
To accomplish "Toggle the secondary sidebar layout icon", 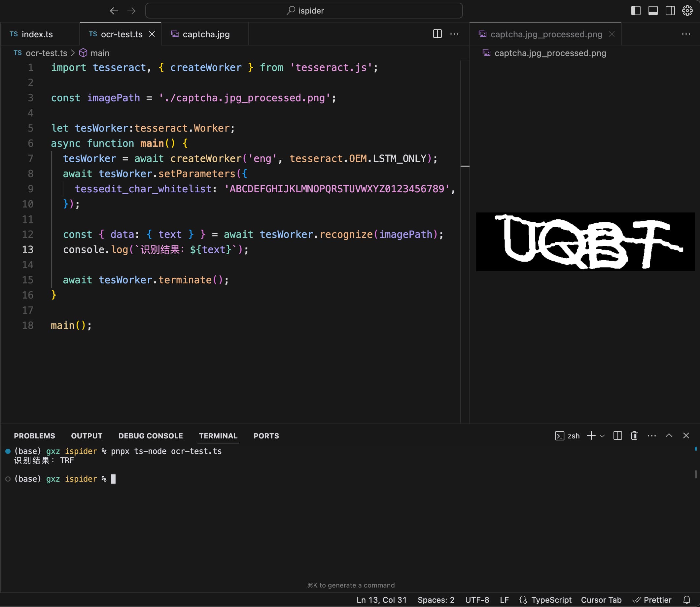I will click(x=670, y=11).
